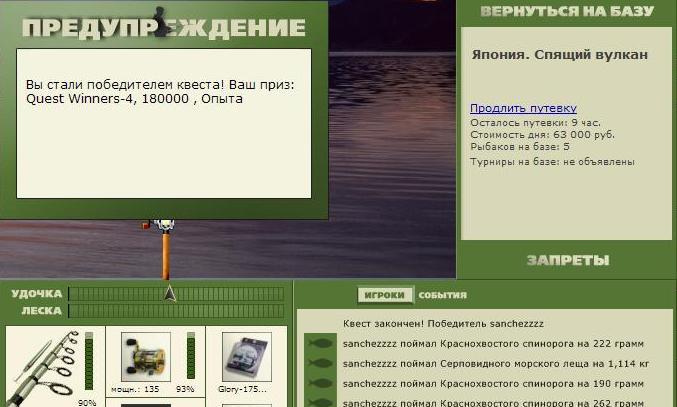Click fish icon beside 222 gram catch
The image size is (677, 407).
(x=320, y=344)
